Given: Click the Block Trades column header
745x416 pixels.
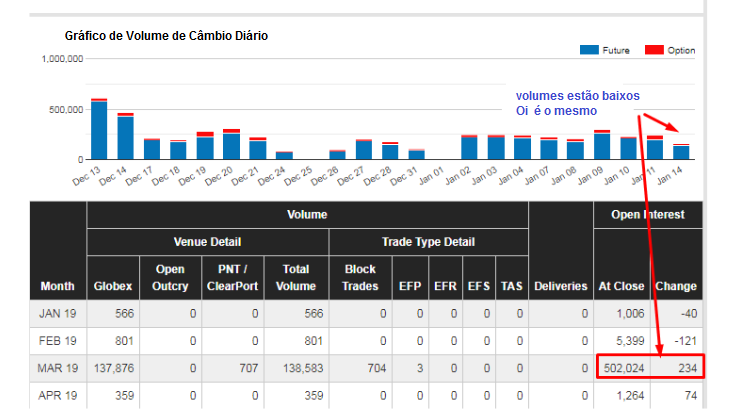Looking at the screenshot, I should pos(359,277).
